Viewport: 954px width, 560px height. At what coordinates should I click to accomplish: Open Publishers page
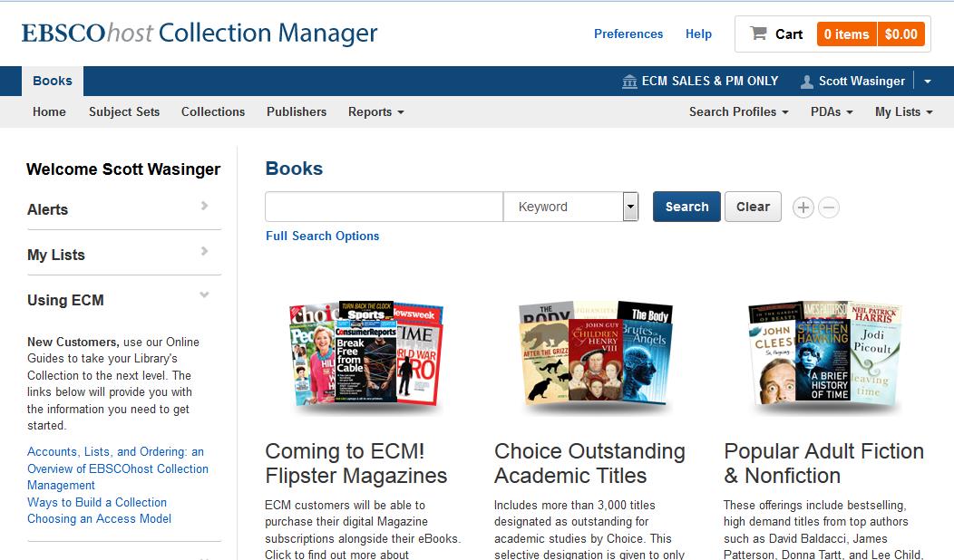[x=297, y=111]
